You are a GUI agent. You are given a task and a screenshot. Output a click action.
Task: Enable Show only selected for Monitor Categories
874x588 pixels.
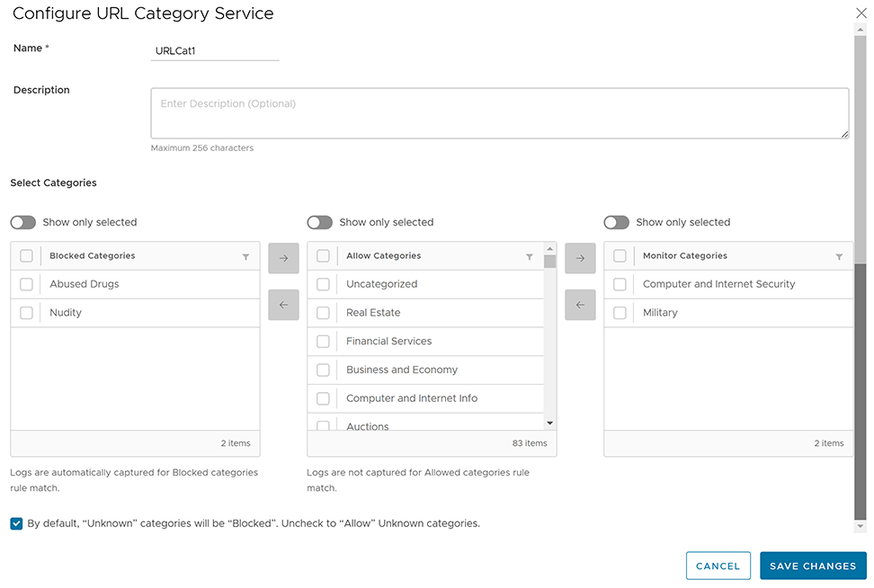tap(617, 222)
